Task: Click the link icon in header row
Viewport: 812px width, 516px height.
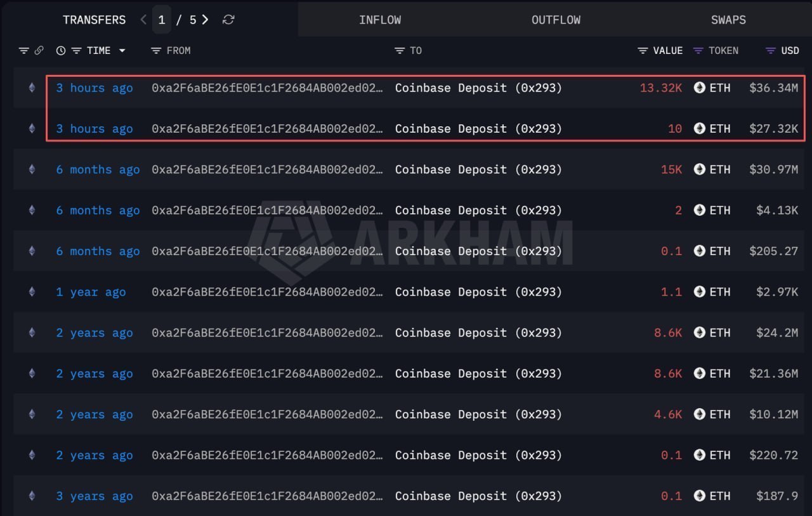Action: 39,50
